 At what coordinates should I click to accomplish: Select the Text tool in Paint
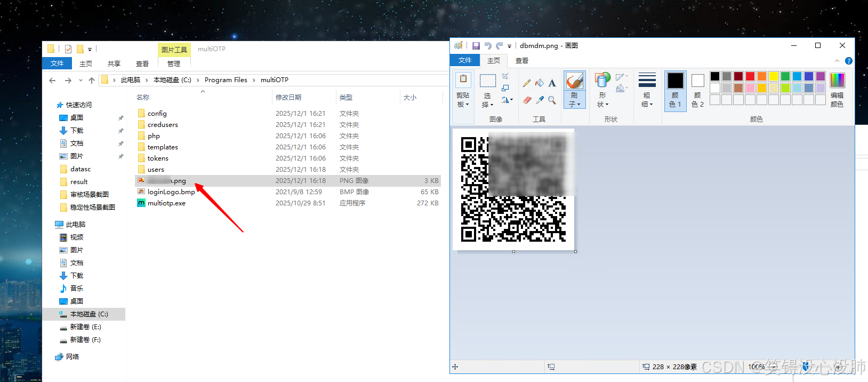pyautogui.click(x=552, y=83)
